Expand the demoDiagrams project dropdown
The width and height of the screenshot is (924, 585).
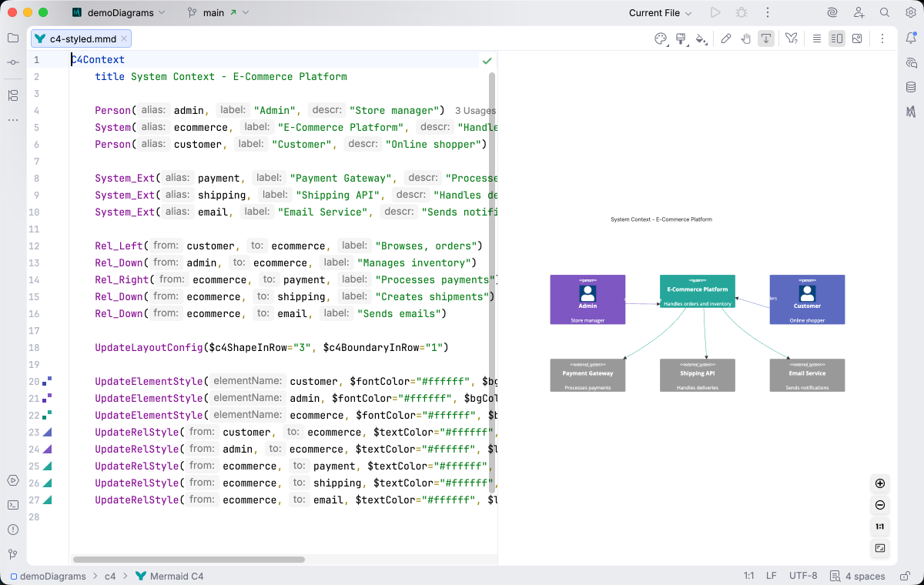tap(118, 12)
